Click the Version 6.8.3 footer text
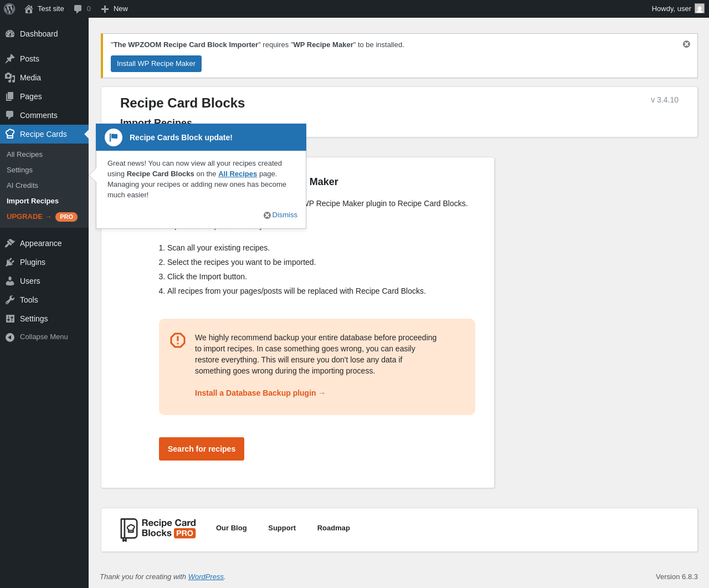The image size is (709, 588). click(x=677, y=577)
